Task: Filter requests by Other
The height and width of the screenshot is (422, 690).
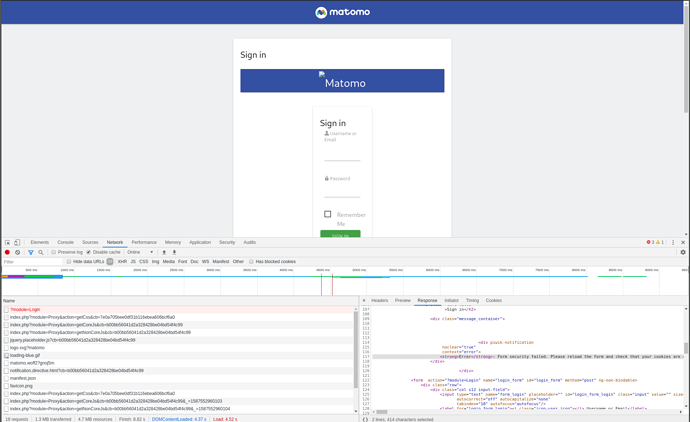Action: point(238,261)
